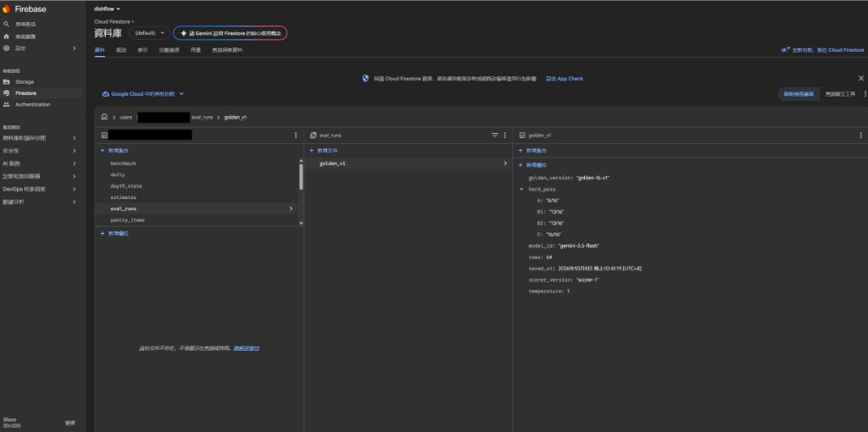Viewport: 868px width, 432px height.
Task: Switch to the 用量 tab
Action: coord(196,50)
